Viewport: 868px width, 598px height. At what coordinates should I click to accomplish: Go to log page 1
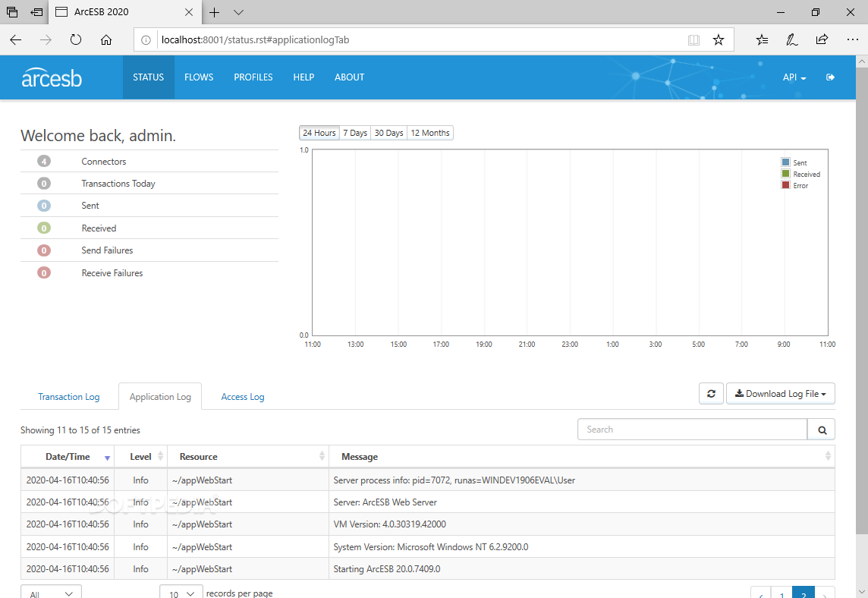[782, 593]
